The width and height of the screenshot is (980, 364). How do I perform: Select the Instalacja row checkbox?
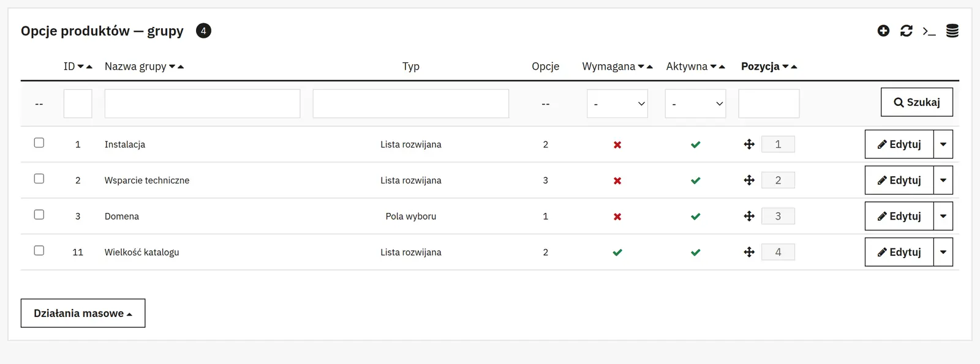[x=39, y=143]
